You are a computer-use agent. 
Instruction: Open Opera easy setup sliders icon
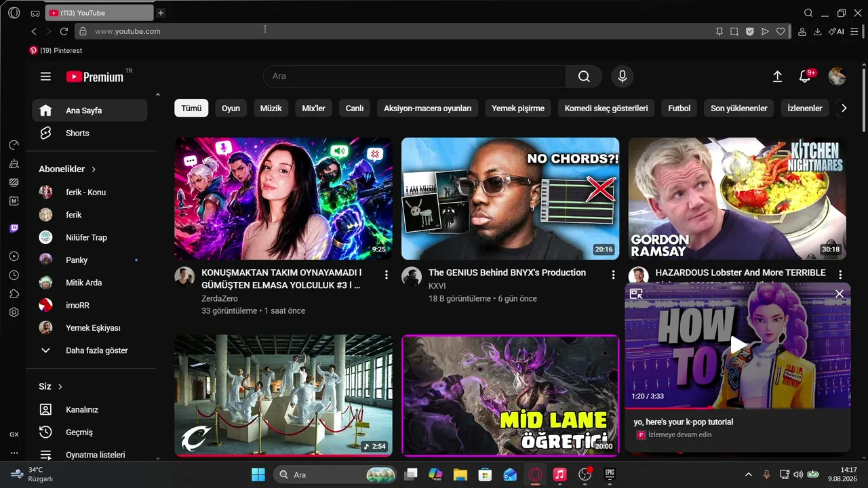coord(854,31)
